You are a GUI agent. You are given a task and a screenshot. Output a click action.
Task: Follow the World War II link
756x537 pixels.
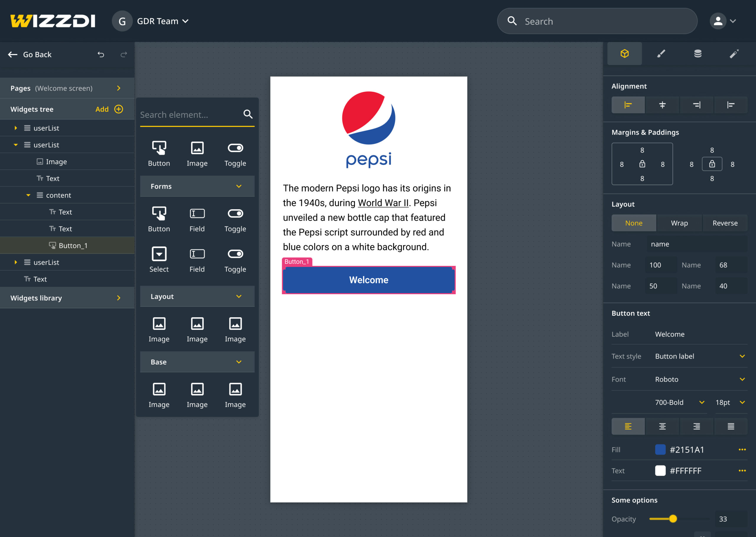point(383,203)
